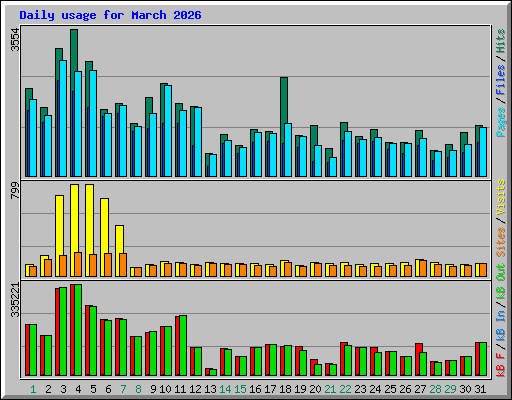512x400 pixels.
Task: Click day 12 on the x-axis
Action: [195, 389]
